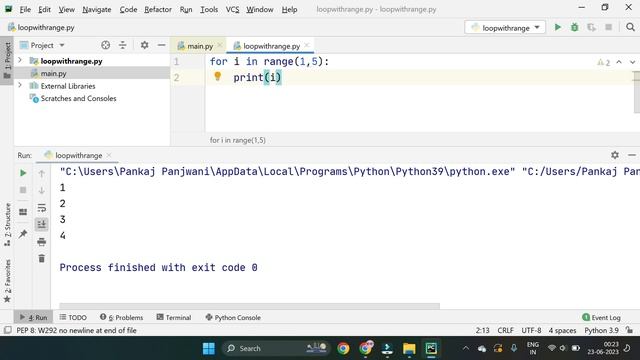
Task: Expand the loopwithrange.py project node
Action: click(x=20, y=60)
